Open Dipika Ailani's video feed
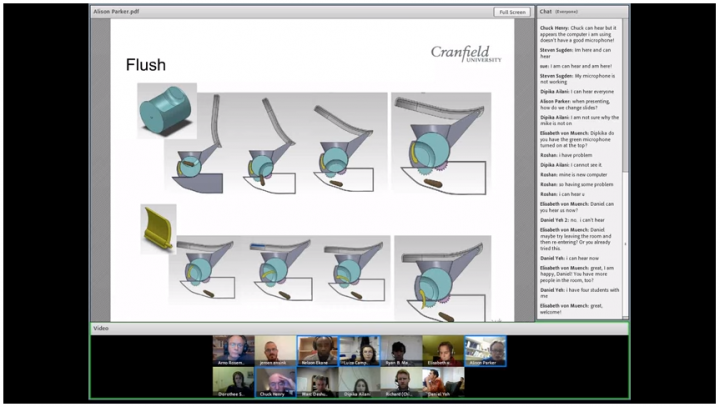 click(359, 382)
